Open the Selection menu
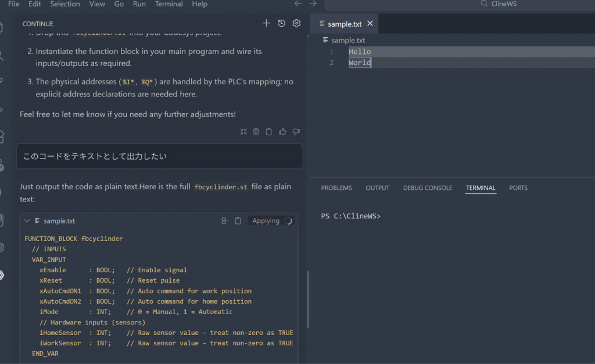This screenshot has width=595, height=364. [65, 4]
